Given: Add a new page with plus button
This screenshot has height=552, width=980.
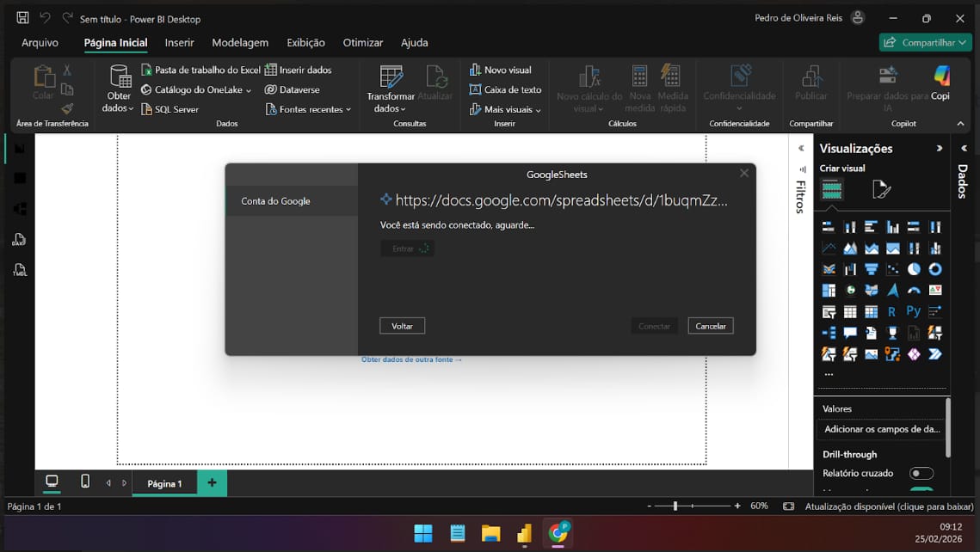Looking at the screenshot, I should tap(212, 482).
